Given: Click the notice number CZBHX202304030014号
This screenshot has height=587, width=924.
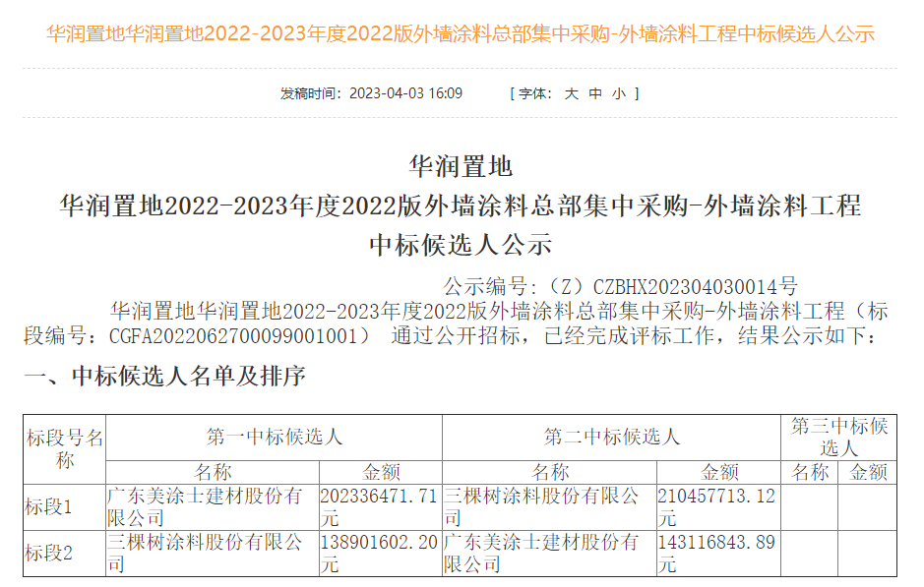Looking at the screenshot, I should [x=696, y=287].
